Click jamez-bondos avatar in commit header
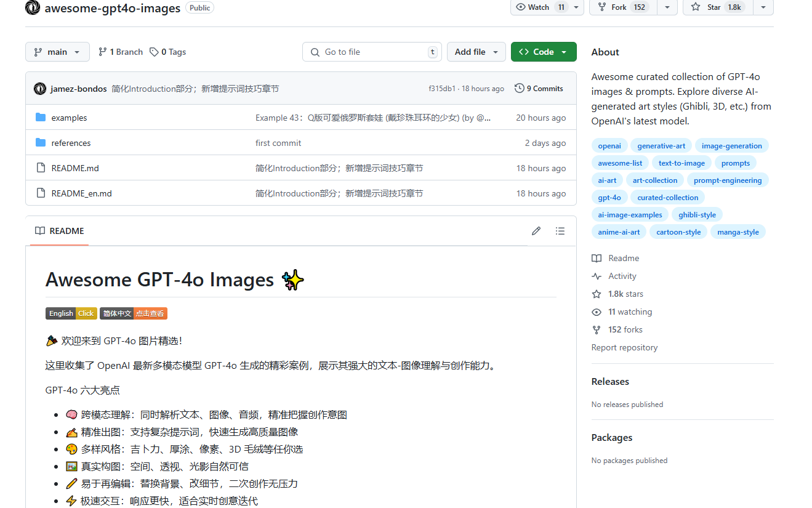 coord(40,89)
